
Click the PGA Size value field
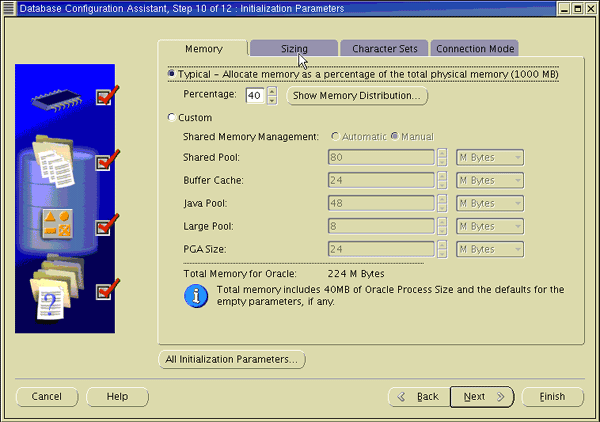click(x=381, y=249)
